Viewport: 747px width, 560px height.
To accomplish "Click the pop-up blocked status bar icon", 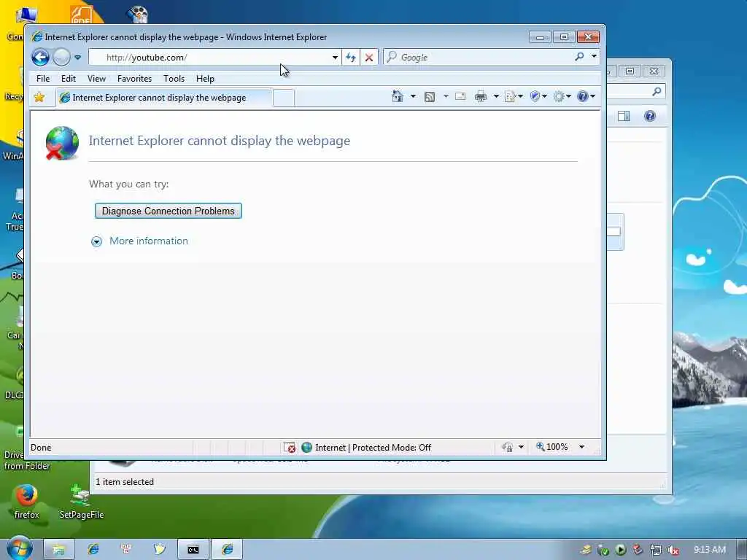I will pyautogui.click(x=289, y=448).
